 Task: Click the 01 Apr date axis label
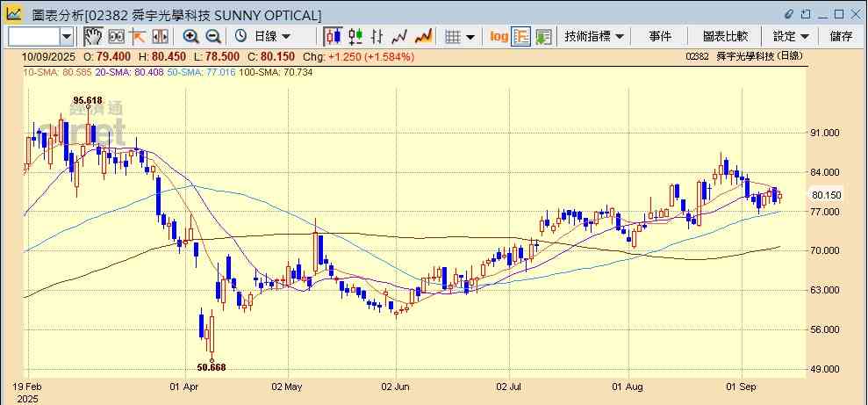pyautogui.click(x=184, y=387)
